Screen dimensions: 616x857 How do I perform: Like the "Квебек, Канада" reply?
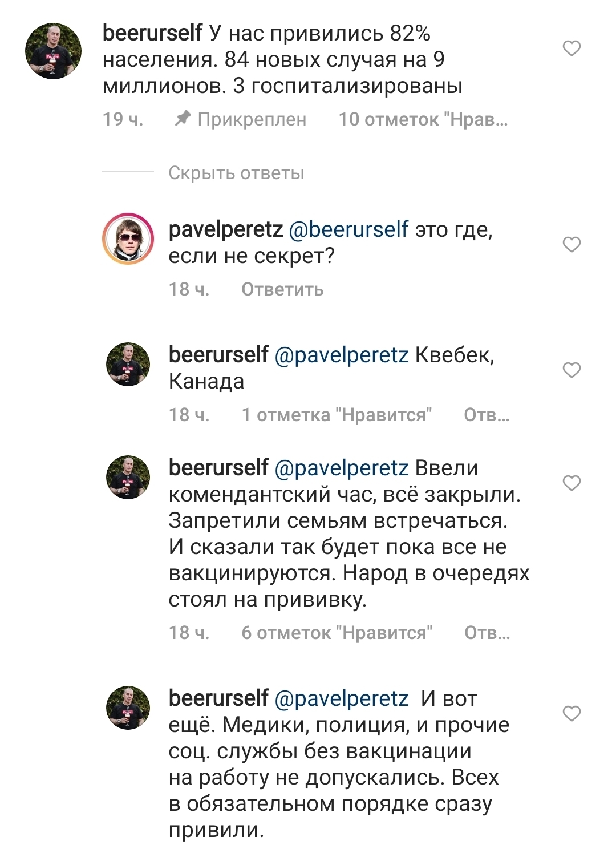[x=572, y=370]
